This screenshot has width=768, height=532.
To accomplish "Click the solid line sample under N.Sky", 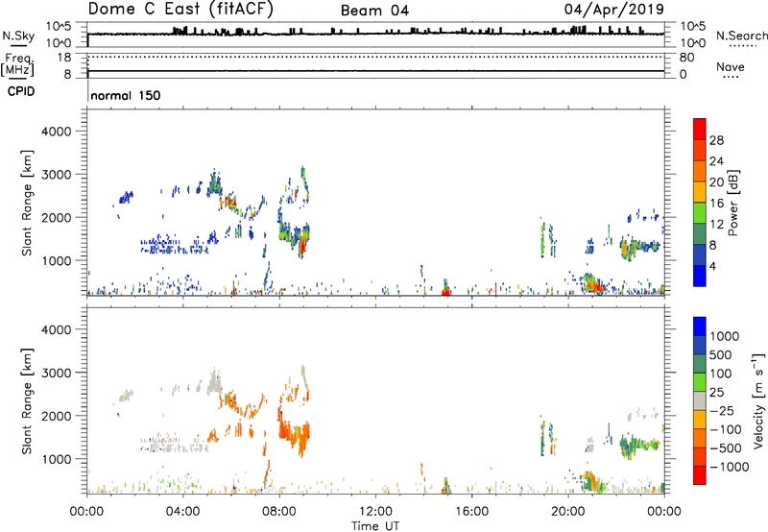I will pos(18,46).
